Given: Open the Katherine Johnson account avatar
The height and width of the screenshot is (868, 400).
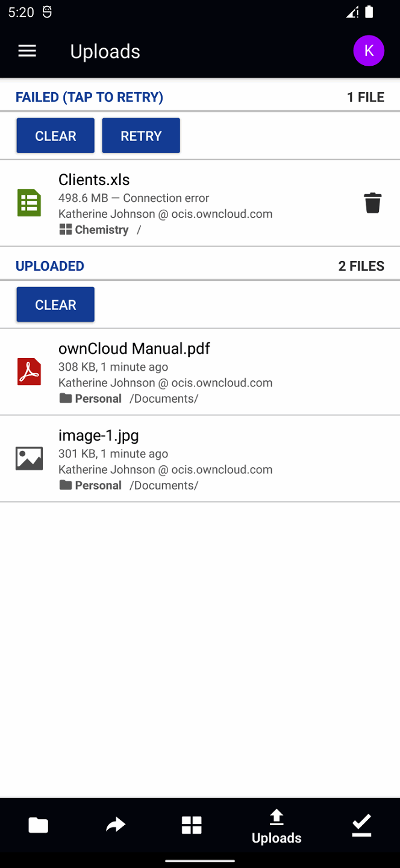Looking at the screenshot, I should pos(369,51).
